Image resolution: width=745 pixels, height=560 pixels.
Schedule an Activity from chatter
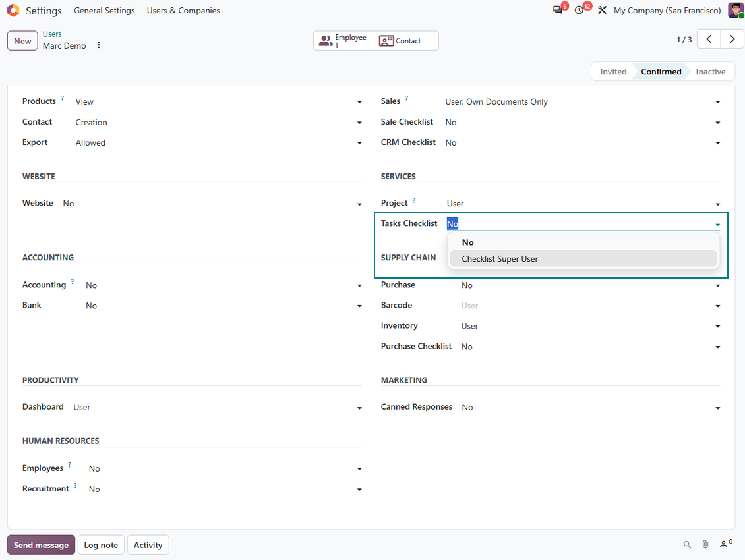coord(148,545)
